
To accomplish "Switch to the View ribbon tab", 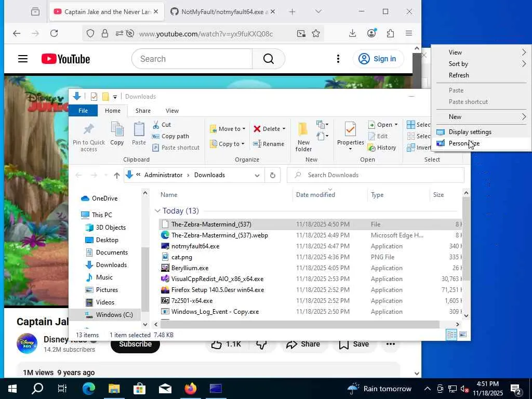I will (x=172, y=111).
